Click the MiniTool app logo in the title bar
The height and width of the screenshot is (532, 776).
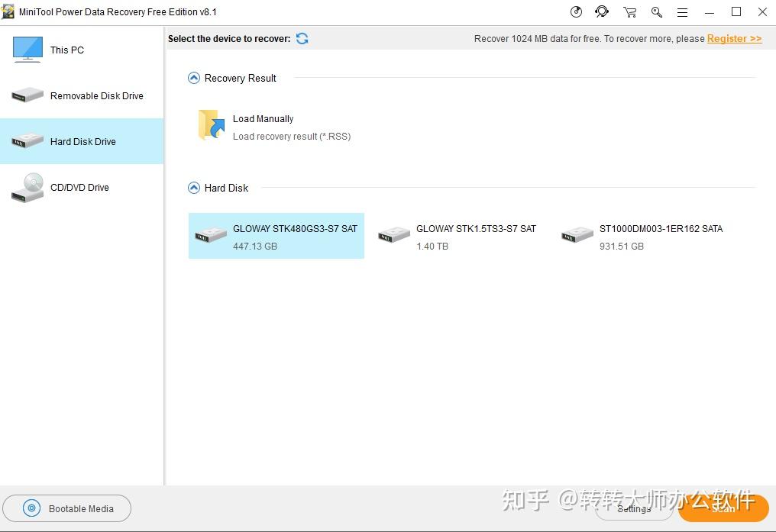[x=8, y=12]
